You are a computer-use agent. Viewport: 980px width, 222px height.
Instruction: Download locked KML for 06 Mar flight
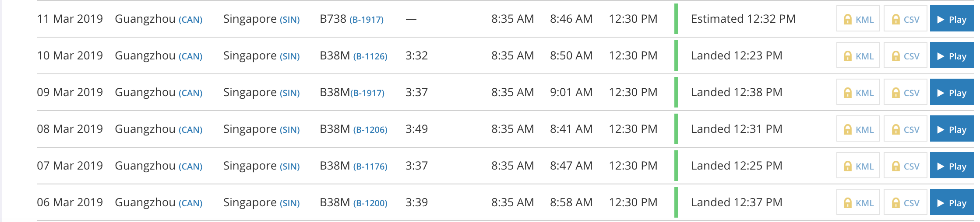(858, 203)
